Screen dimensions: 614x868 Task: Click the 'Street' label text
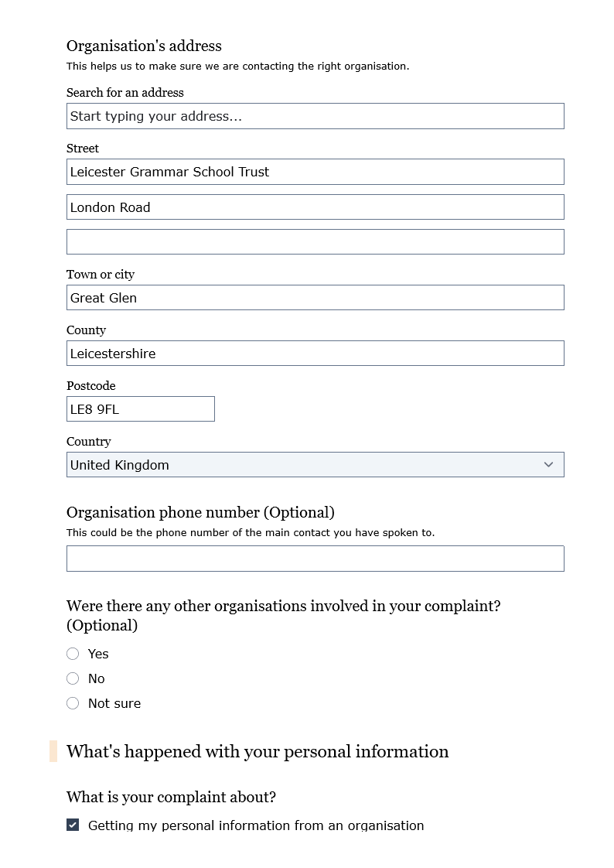click(x=83, y=149)
